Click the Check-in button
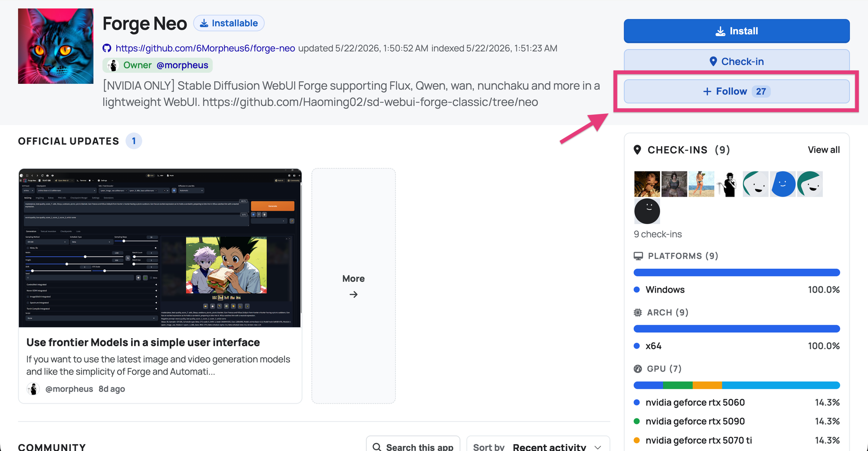The image size is (868, 451). point(736,61)
